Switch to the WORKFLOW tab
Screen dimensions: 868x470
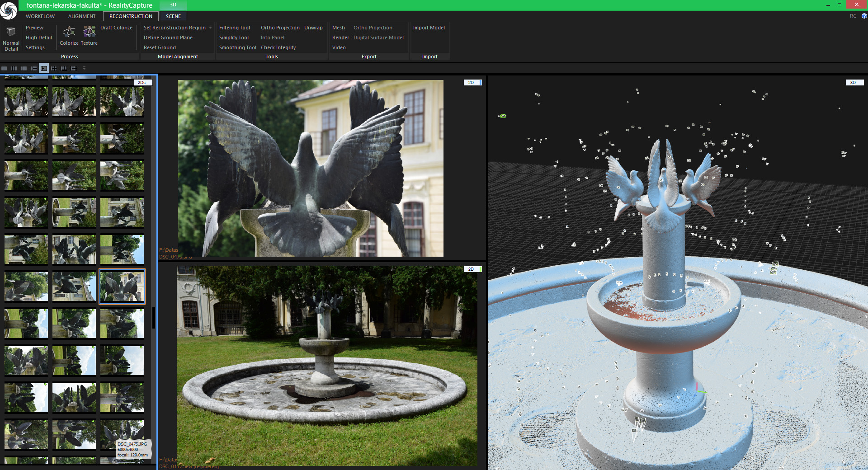pos(40,16)
